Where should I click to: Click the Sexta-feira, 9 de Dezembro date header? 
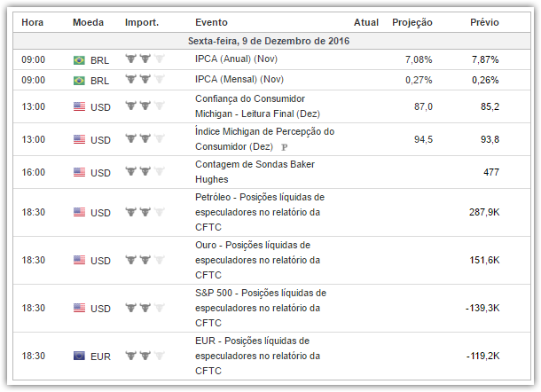coord(270,41)
